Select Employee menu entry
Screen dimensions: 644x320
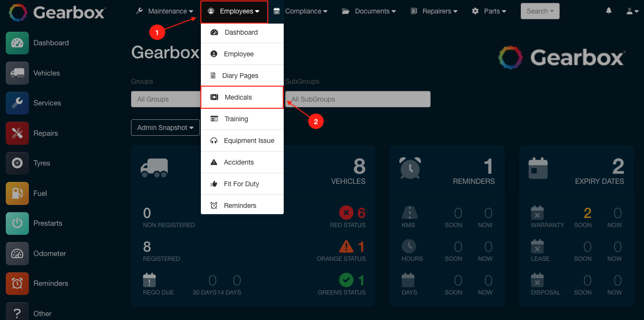coord(242,54)
